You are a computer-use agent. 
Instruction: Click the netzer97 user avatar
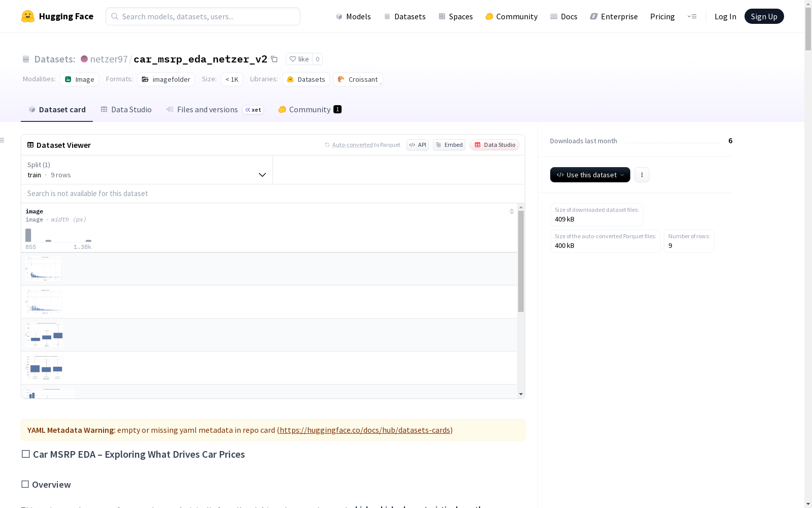[84, 59]
